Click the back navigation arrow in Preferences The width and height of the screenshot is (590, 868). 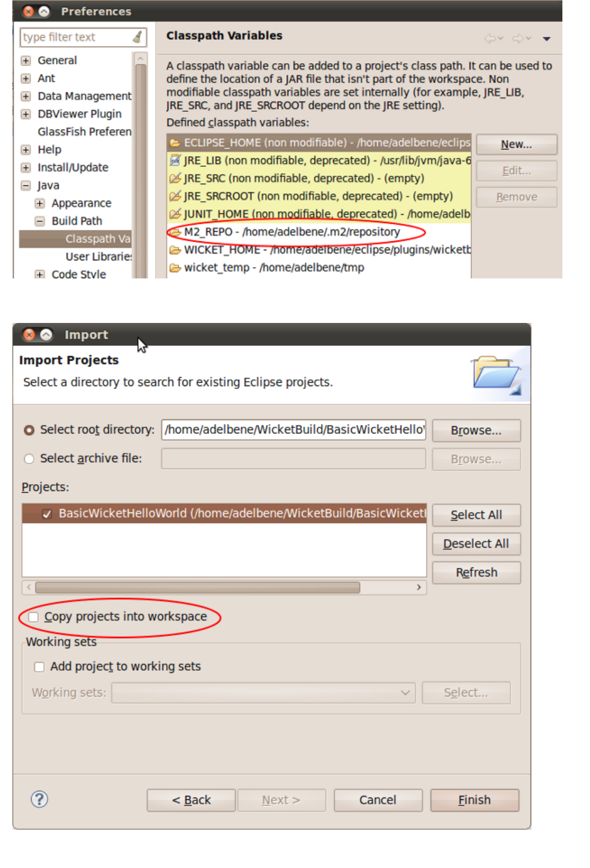(x=491, y=38)
